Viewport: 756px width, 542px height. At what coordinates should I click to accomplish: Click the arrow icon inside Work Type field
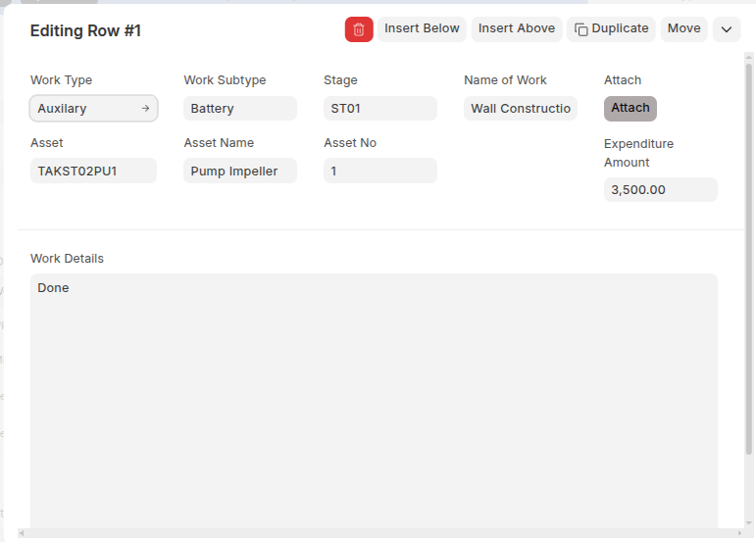(x=146, y=109)
